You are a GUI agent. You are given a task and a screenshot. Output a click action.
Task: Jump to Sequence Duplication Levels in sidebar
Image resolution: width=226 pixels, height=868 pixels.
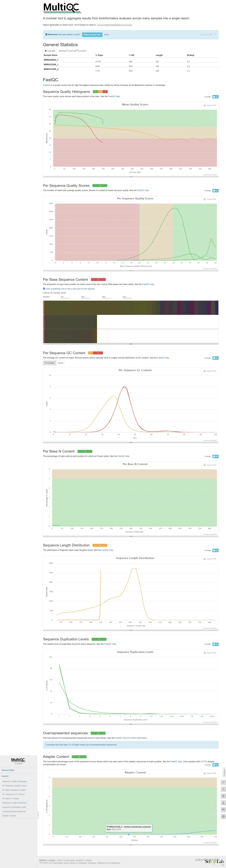coord(14,807)
